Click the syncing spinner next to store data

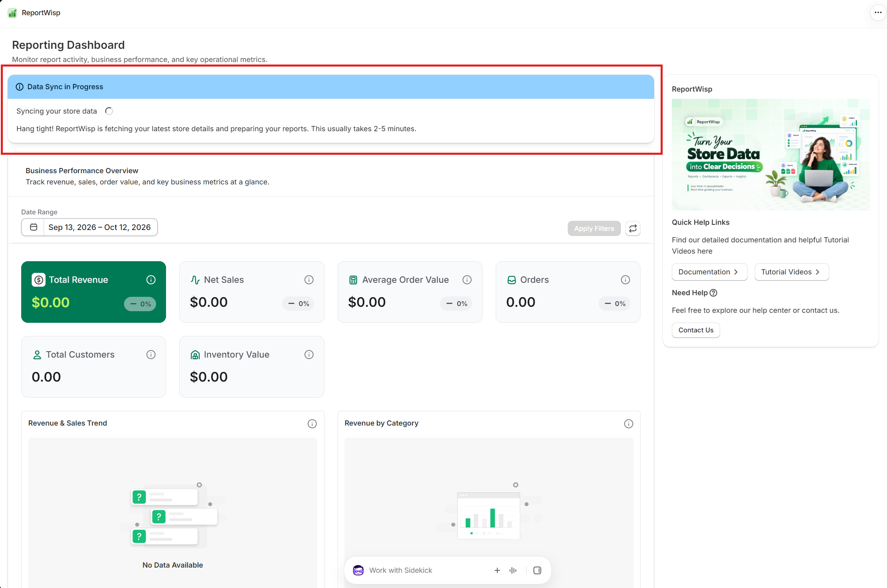tap(109, 111)
